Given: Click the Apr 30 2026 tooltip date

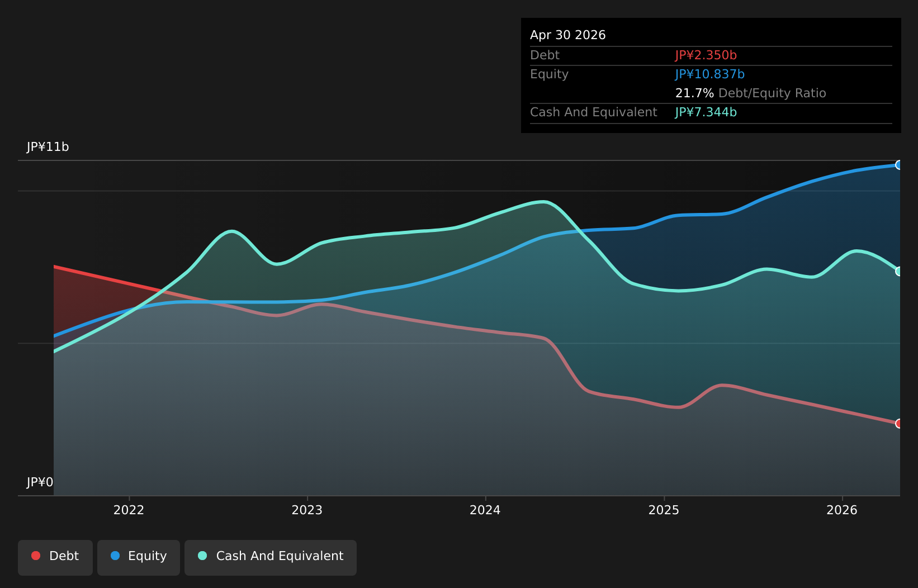Looking at the screenshot, I should tap(568, 35).
